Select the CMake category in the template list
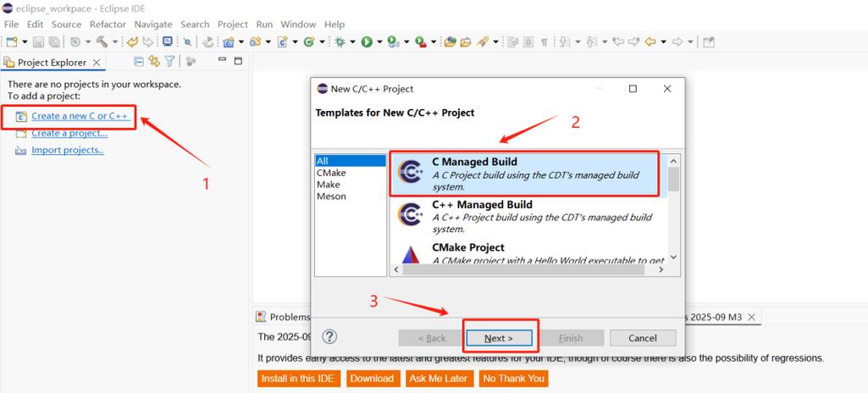 [351, 173]
